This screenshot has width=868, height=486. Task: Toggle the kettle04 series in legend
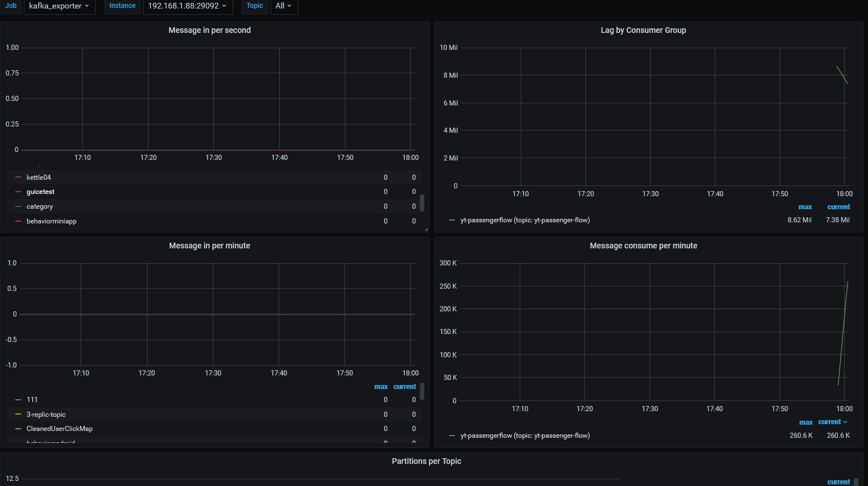(39, 178)
